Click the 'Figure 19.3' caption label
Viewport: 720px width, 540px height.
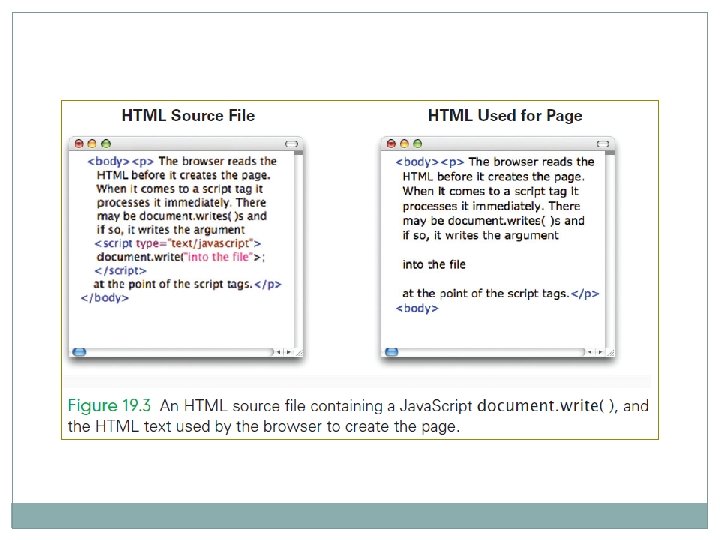pos(109,405)
